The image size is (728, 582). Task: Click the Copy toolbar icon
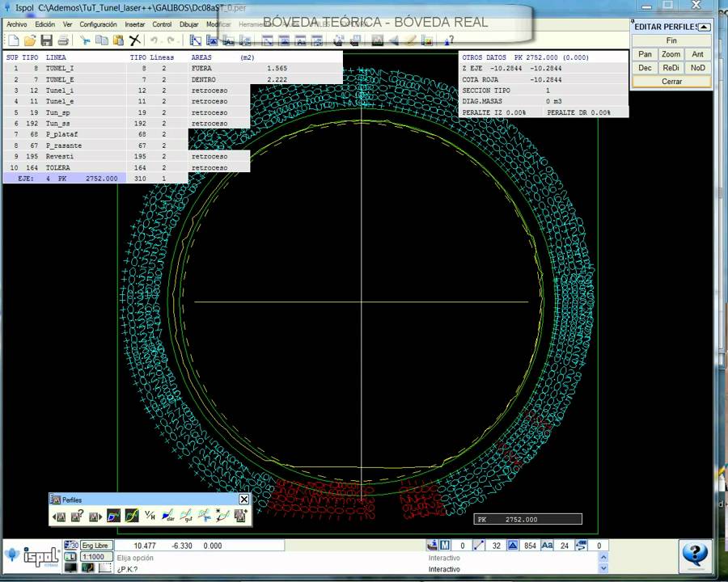pyautogui.click(x=102, y=41)
